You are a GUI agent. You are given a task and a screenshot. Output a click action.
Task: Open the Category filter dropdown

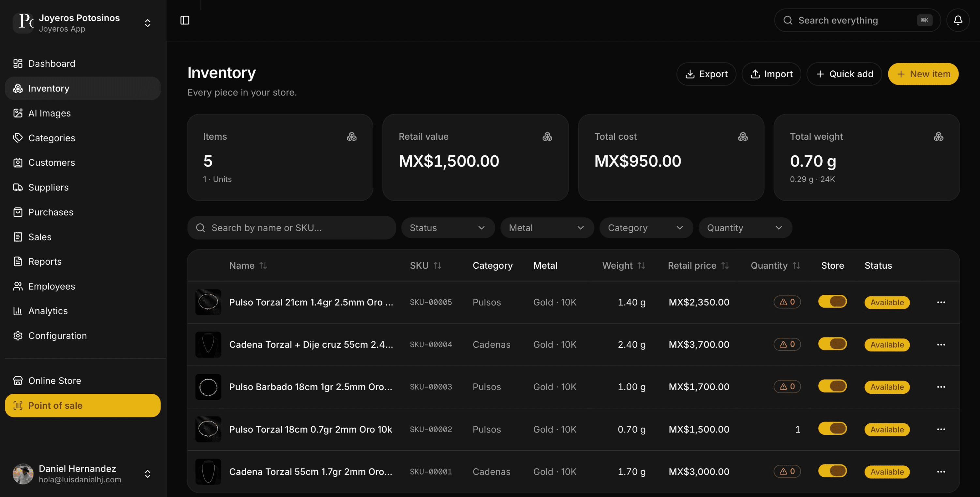pos(646,228)
